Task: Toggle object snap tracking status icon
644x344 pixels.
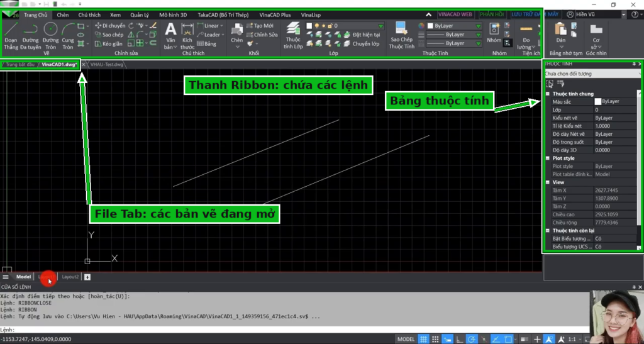Action: coord(496,339)
